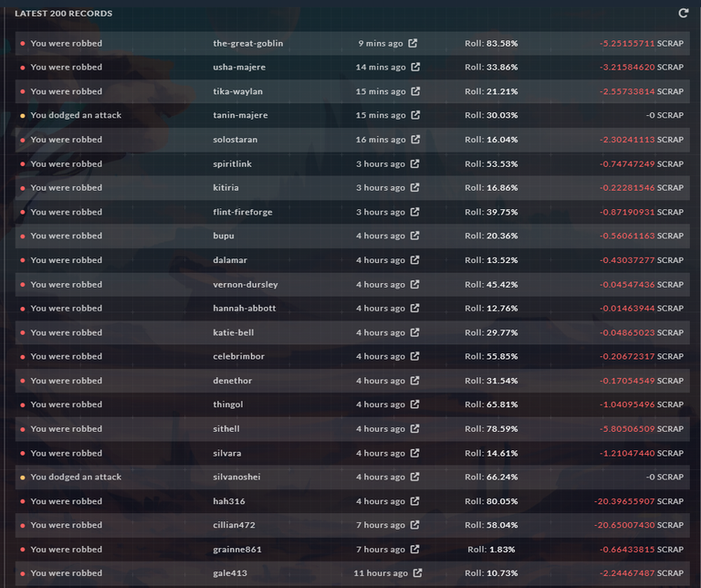Click attacker name the-great-goblin

tap(248, 44)
